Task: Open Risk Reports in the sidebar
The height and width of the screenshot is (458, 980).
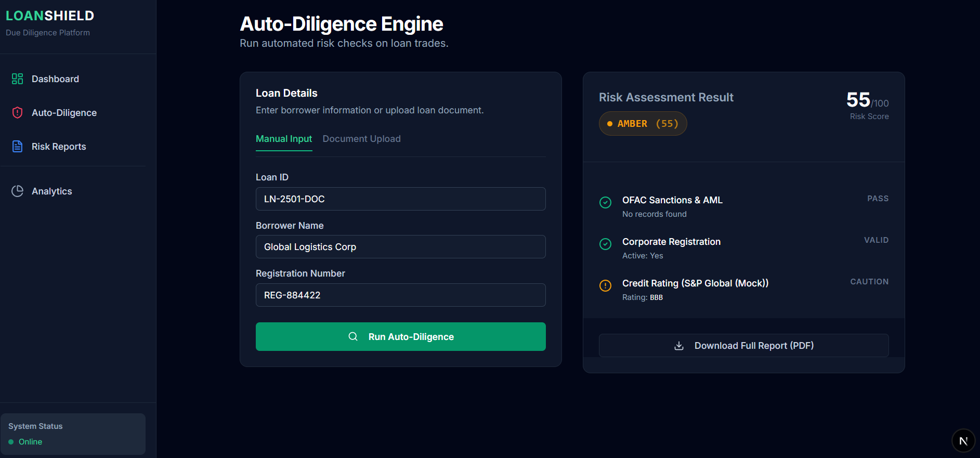Action: click(x=59, y=147)
